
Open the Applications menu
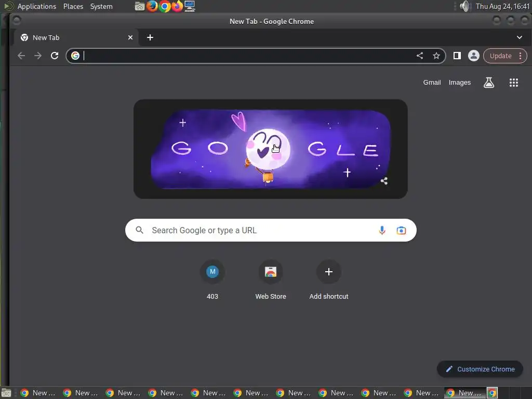[37, 6]
